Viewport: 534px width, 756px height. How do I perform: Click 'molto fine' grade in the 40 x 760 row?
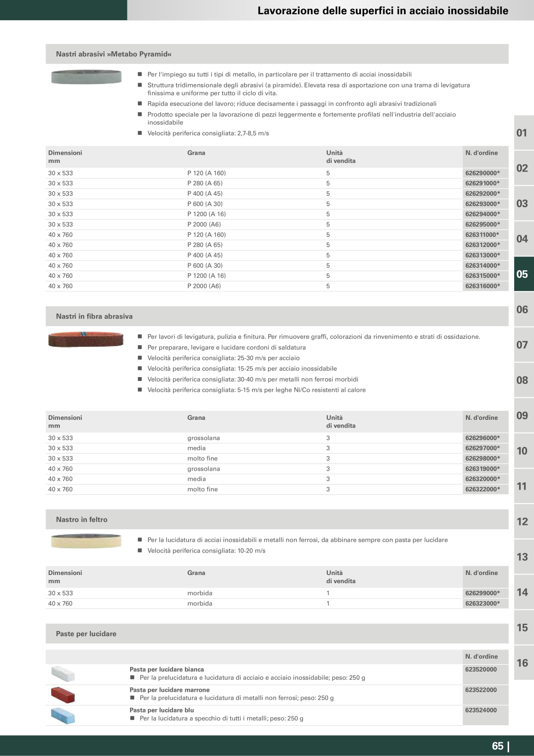pyautogui.click(x=202, y=490)
